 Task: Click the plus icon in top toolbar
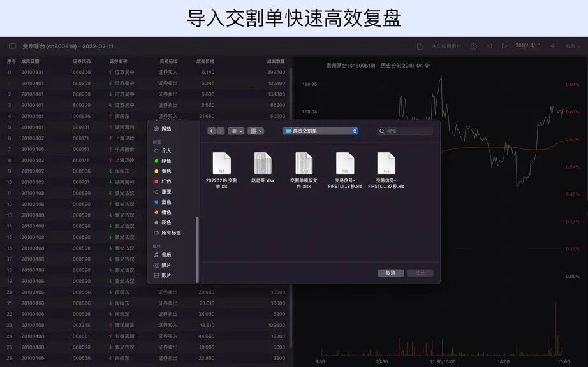click(553, 46)
